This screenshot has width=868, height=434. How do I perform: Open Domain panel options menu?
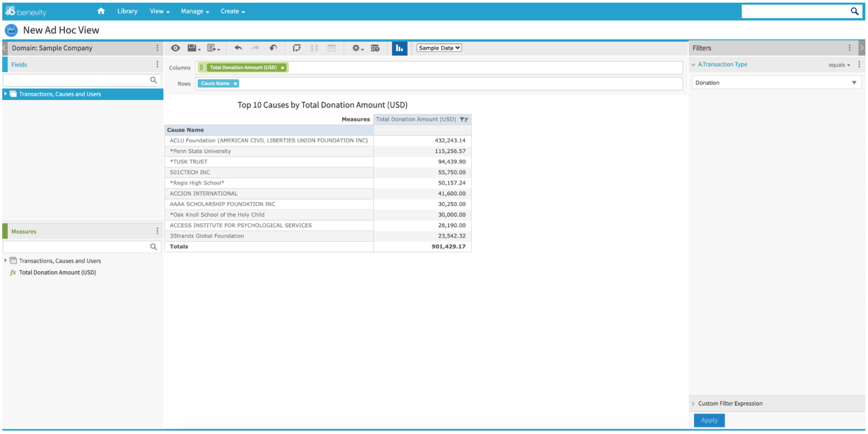point(157,48)
